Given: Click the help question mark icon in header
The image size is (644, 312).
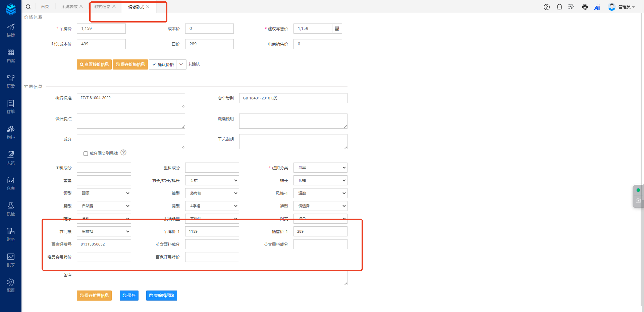Looking at the screenshot, I should pos(546,7).
